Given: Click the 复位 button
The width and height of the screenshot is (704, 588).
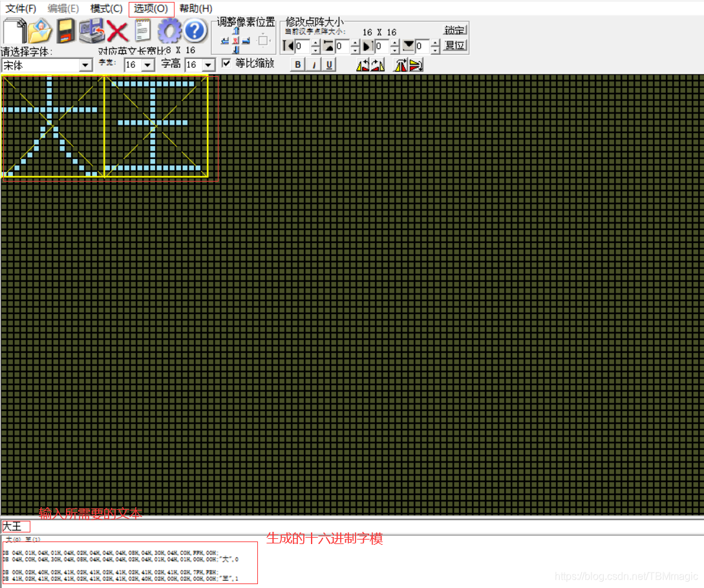Looking at the screenshot, I should click(x=455, y=45).
